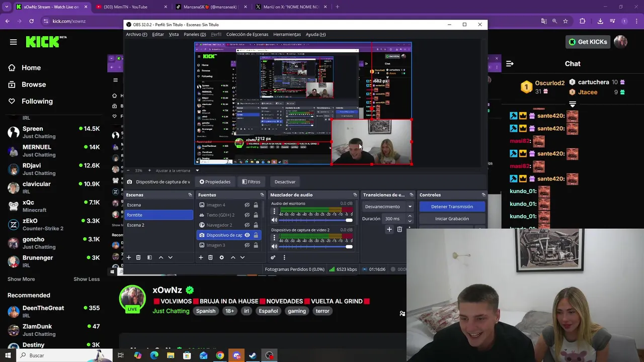This screenshot has width=644, height=362.
Task: Pop out Fuentes dock panel icon
Action: pyautogui.click(x=262, y=195)
